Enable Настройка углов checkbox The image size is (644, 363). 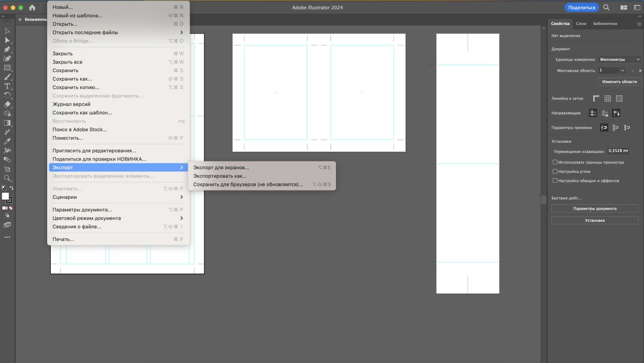555,172
